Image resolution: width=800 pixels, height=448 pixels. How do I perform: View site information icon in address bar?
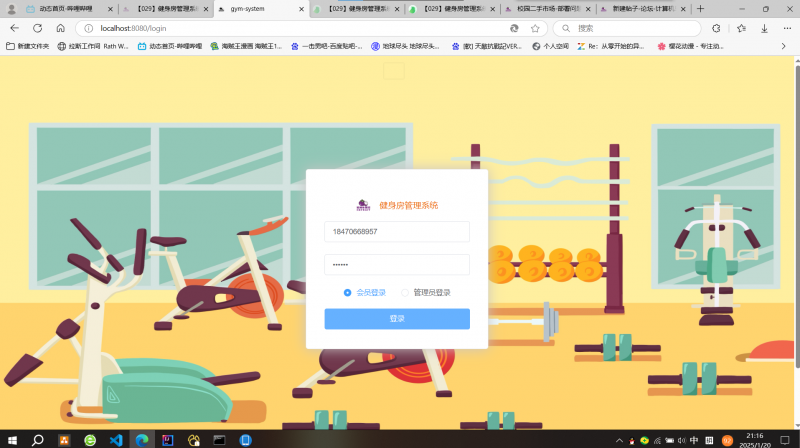(x=88, y=29)
